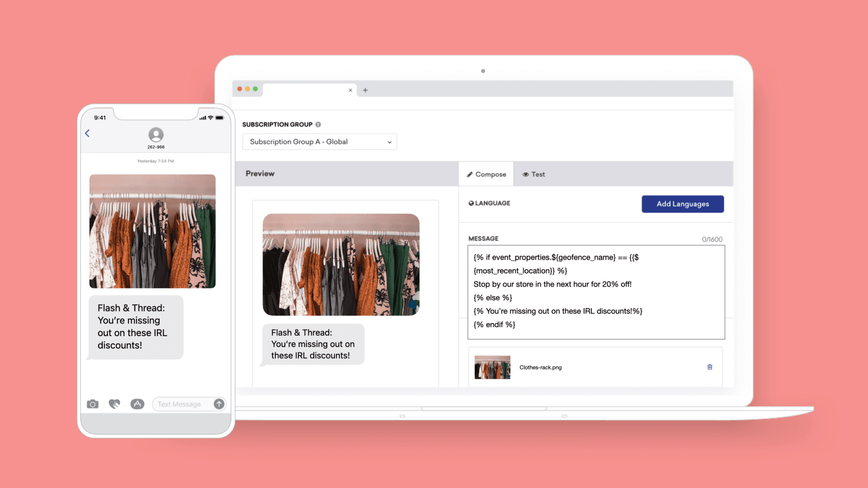This screenshot has width=868, height=488.
Task: Click the Flash & Thread preview bubble
Action: pos(313,344)
